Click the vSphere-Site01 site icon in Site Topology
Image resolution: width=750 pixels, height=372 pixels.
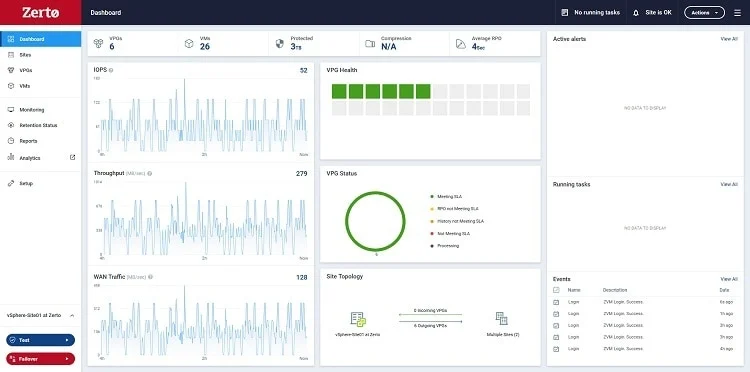358,319
